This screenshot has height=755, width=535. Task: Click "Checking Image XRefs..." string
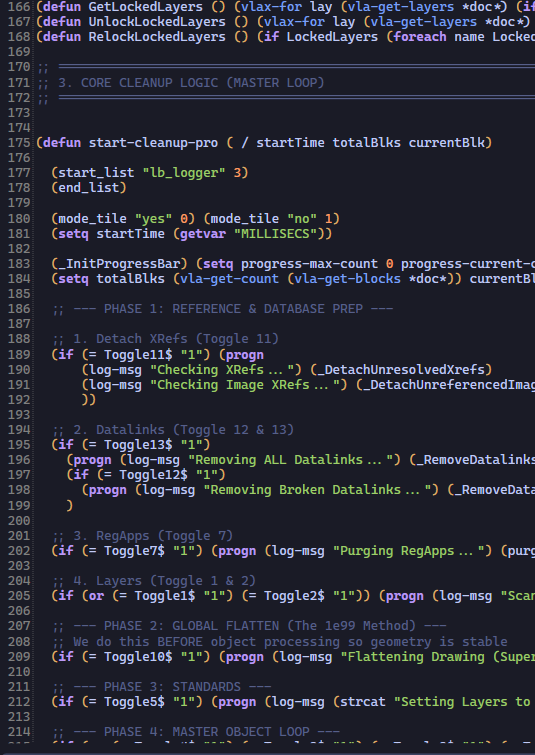pyautogui.click(x=245, y=385)
